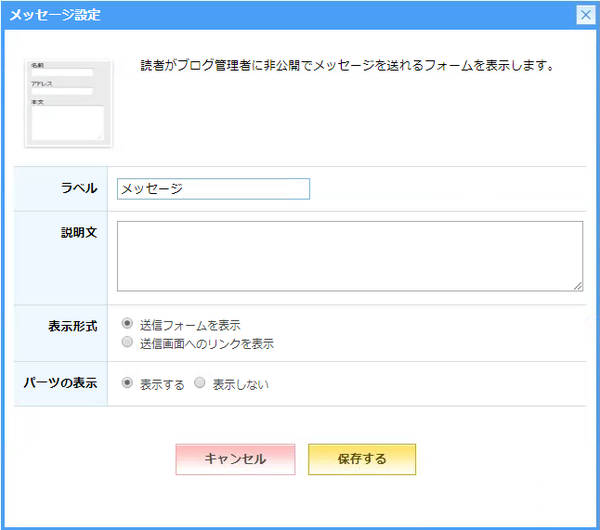Viewport: 600px width, 530px height.
Task: Click the メッセージ設定 title text
Action: [x=55, y=15]
